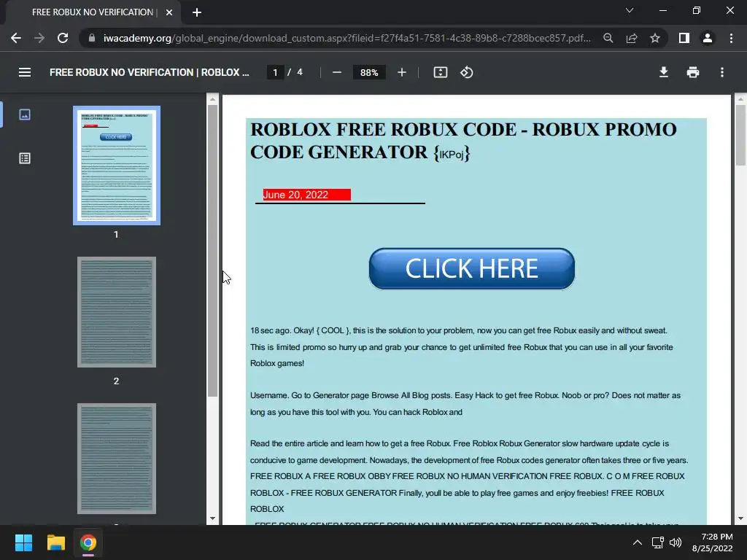Select the FREE ROBUX NO VERIFICATION tab

tap(93, 12)
